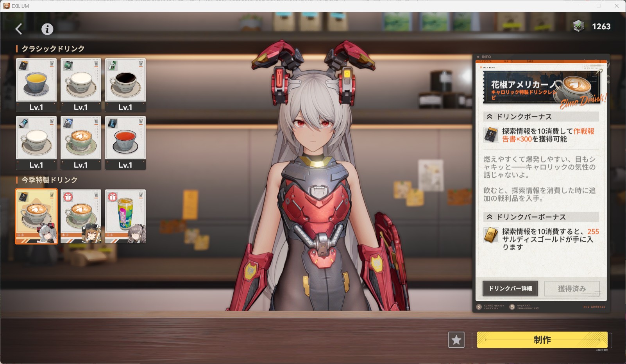Click the back arrow icon

19,29
